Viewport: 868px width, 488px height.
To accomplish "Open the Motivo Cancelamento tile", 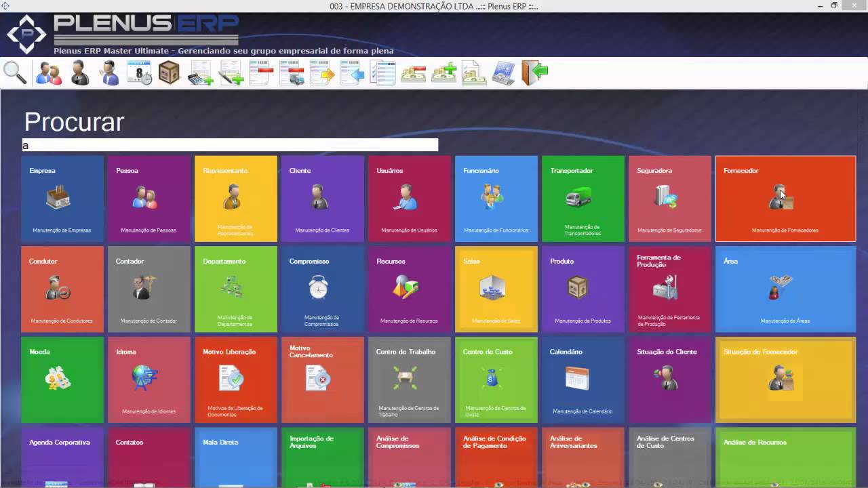I will [x=323, y=380].
